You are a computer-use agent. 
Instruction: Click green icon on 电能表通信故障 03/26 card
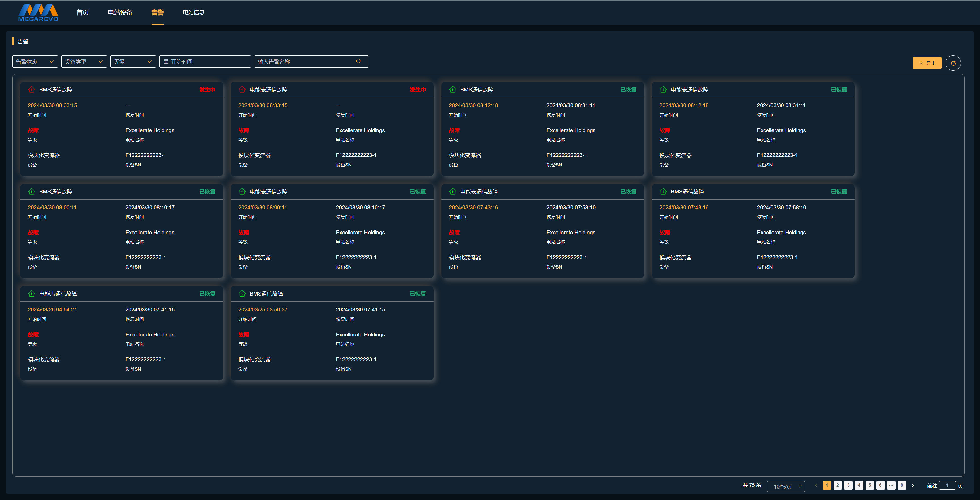32,293
